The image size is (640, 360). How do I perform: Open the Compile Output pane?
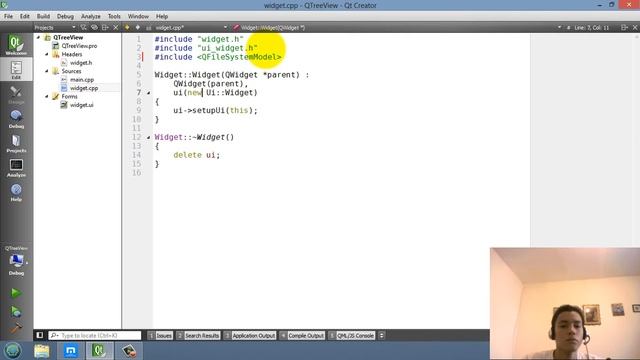tap(302, 335)
